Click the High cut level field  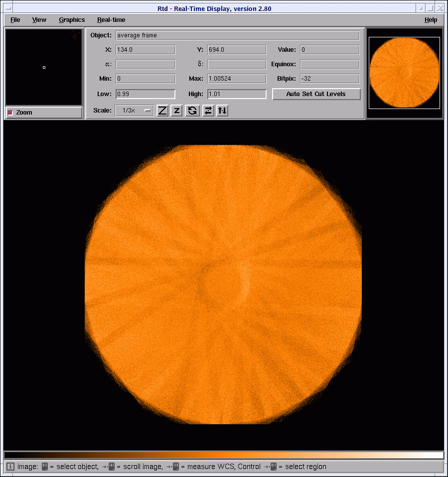237,94
